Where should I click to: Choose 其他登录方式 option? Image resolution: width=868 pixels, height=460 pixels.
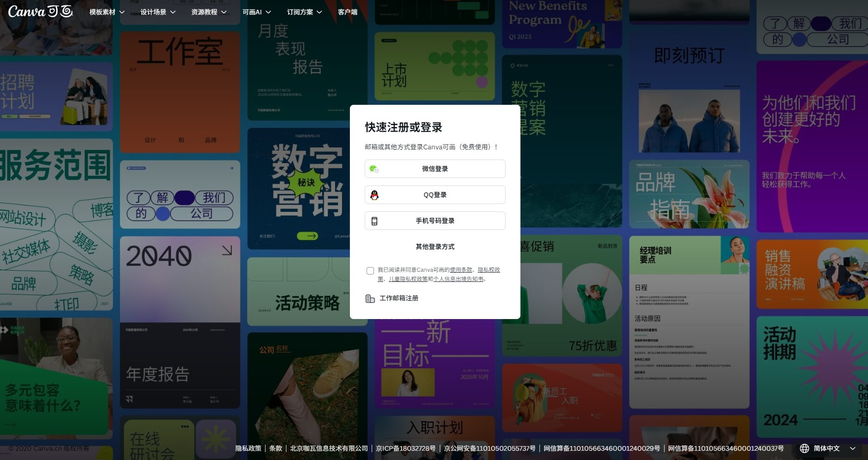coord(435,247)
